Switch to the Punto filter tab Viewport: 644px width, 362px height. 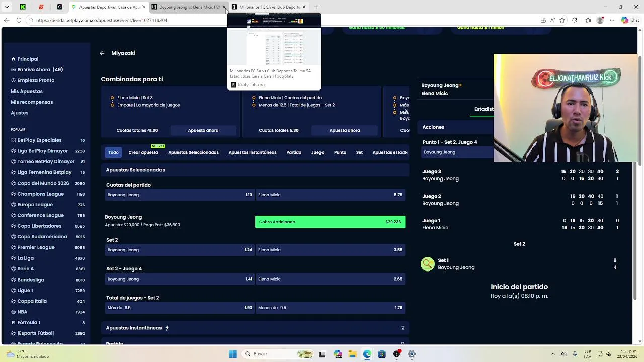[340, 152]
